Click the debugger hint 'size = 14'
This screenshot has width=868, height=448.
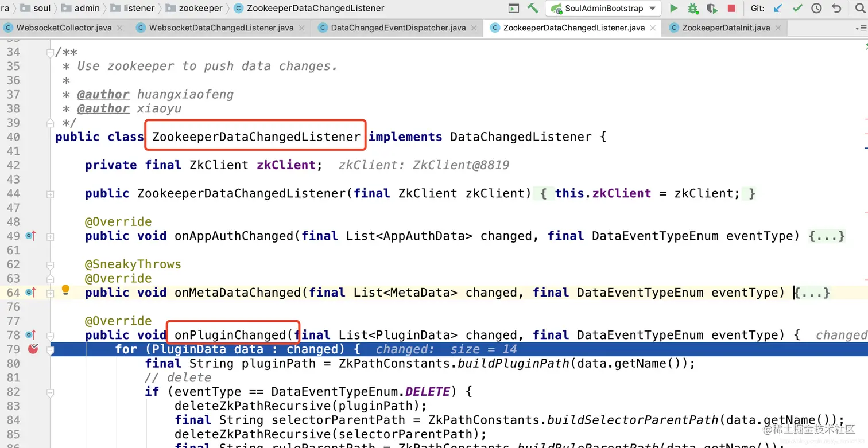coord(483,349)
